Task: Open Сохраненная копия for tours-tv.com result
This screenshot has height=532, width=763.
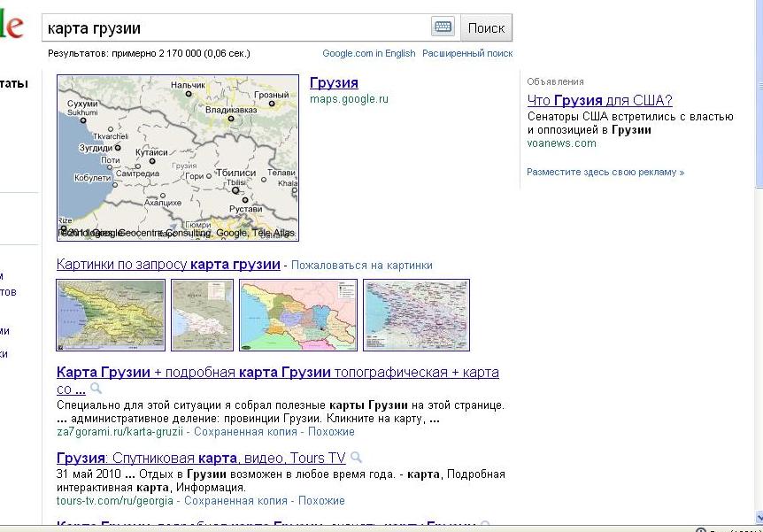Action: pyautogui.click(x=235, y=501)
